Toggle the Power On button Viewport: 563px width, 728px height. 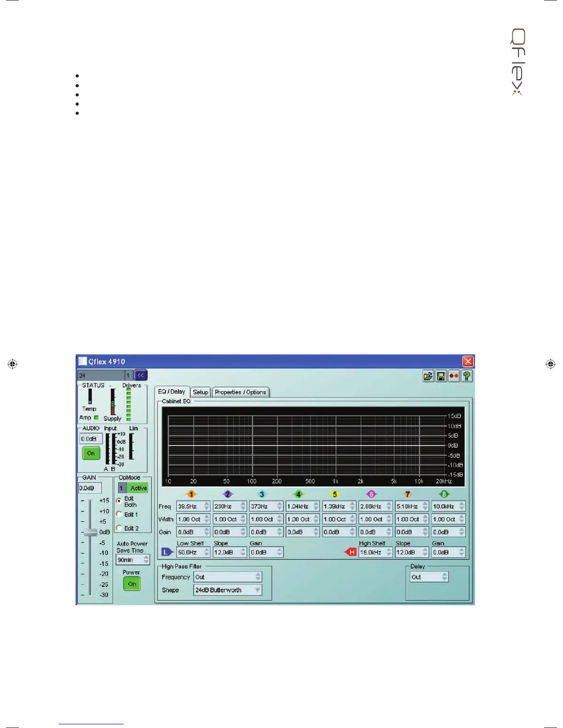click(132, 584)
